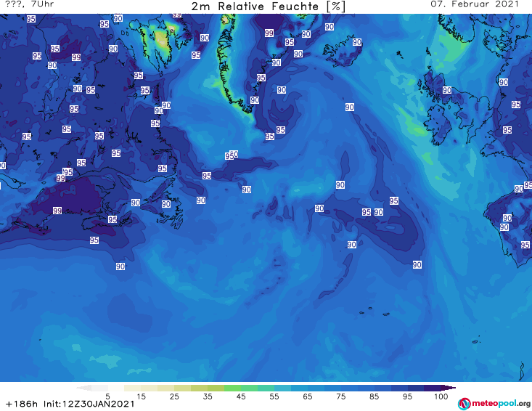Select the map title "2m Relative Feuchte [%]"

(268, 7)
